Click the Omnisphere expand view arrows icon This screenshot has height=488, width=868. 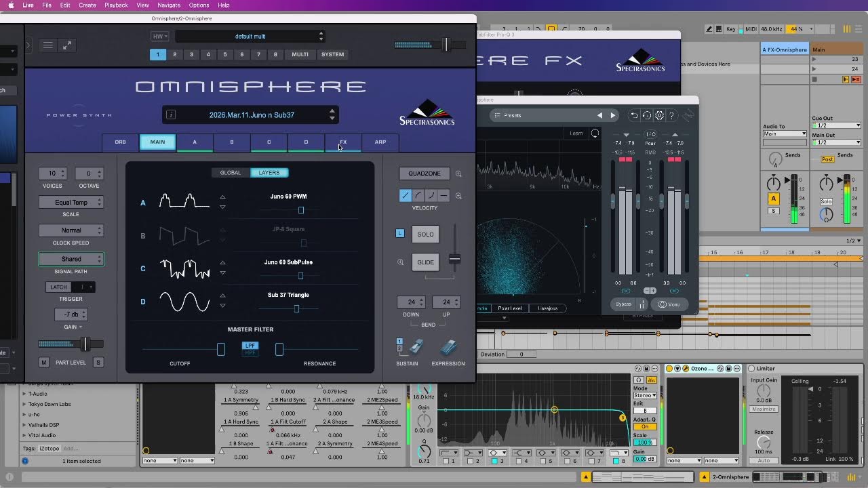67,45
